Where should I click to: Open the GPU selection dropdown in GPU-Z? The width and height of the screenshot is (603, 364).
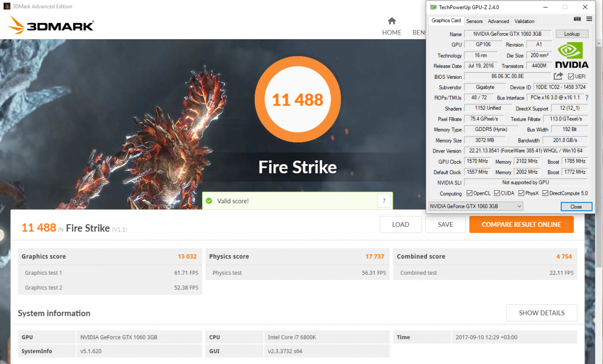pyautogui.click(x=475, y=206)
